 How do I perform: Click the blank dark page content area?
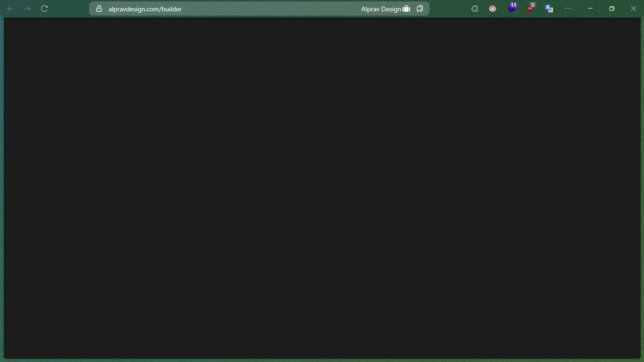(322, 189)
